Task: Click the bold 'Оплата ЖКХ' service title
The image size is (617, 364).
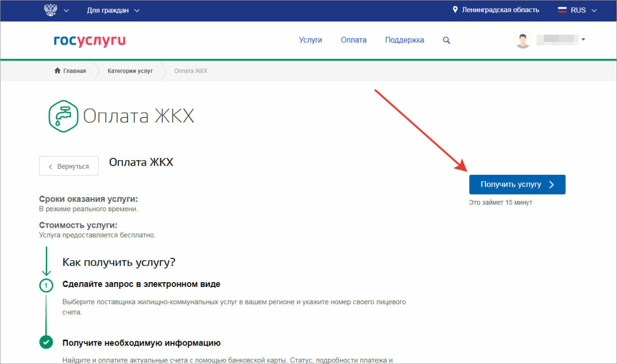Action: tap(141, 162)
